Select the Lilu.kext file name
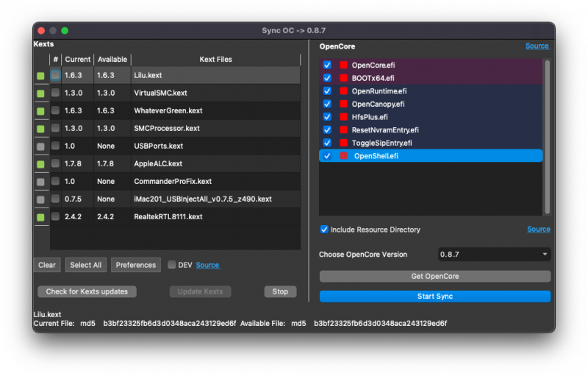 tap(148, 75)
